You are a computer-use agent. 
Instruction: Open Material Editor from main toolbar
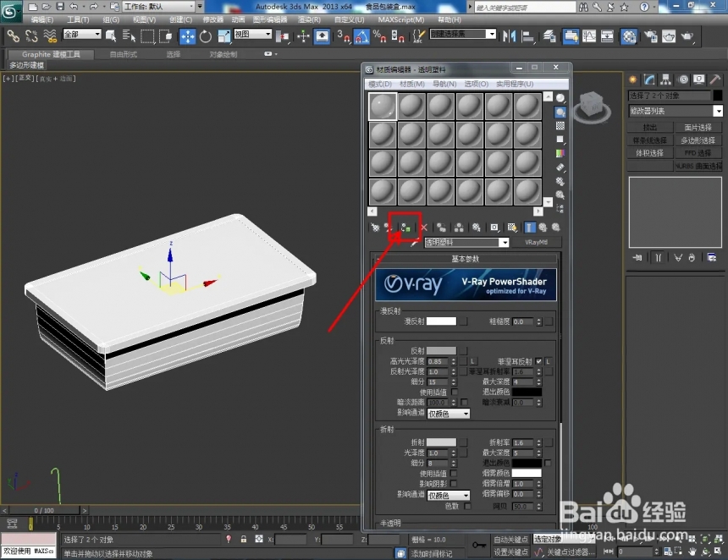629,36
